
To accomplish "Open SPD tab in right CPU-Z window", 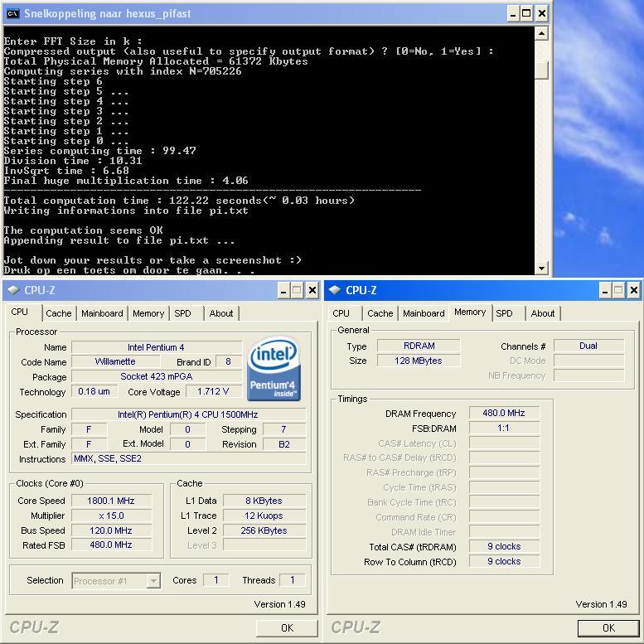I will [505, 313].
